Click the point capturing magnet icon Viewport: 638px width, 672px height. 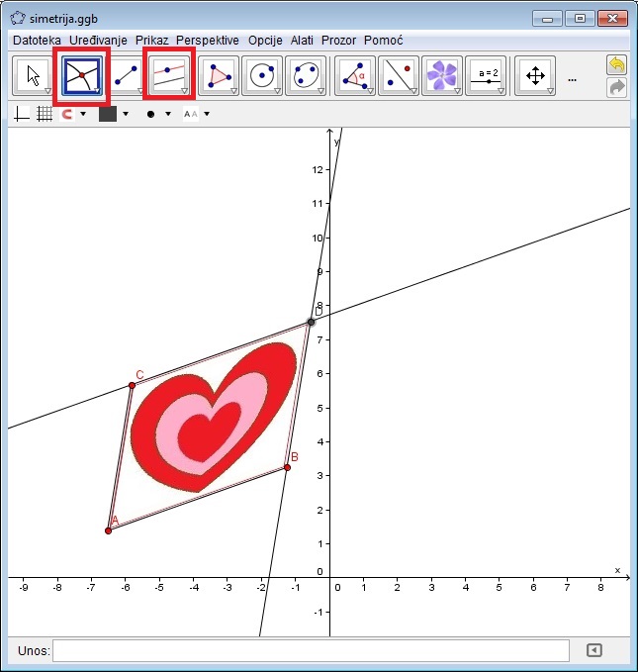click(67, 114)
